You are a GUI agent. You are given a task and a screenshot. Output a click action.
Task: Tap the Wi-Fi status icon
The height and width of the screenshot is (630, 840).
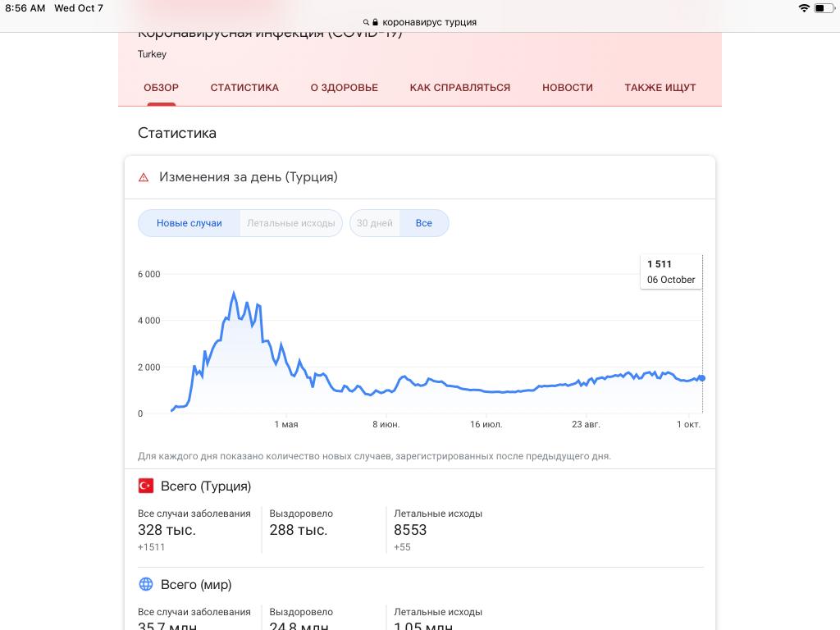click(803, 8)
